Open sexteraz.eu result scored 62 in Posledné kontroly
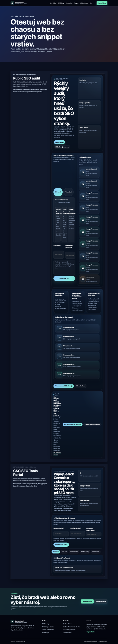The width and height of the screenshot is (118, 644). 89,279
